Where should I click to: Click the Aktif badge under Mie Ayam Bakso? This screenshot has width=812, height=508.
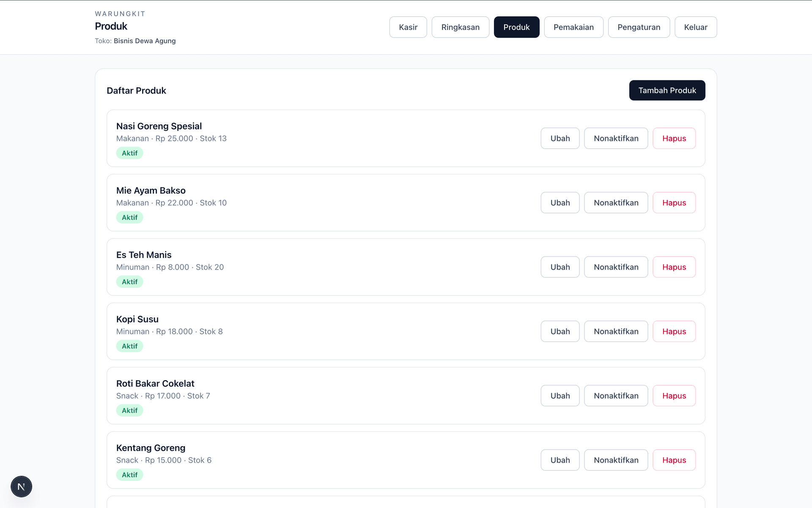(129, 218)
